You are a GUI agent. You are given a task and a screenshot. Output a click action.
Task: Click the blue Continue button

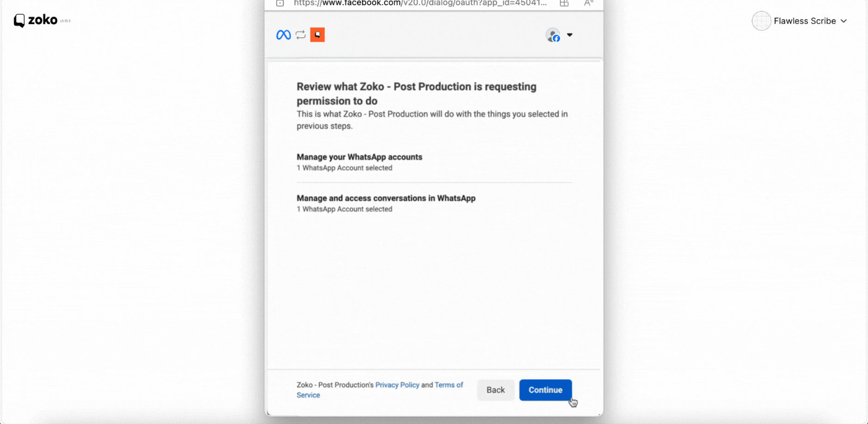[x=545, y=390]
